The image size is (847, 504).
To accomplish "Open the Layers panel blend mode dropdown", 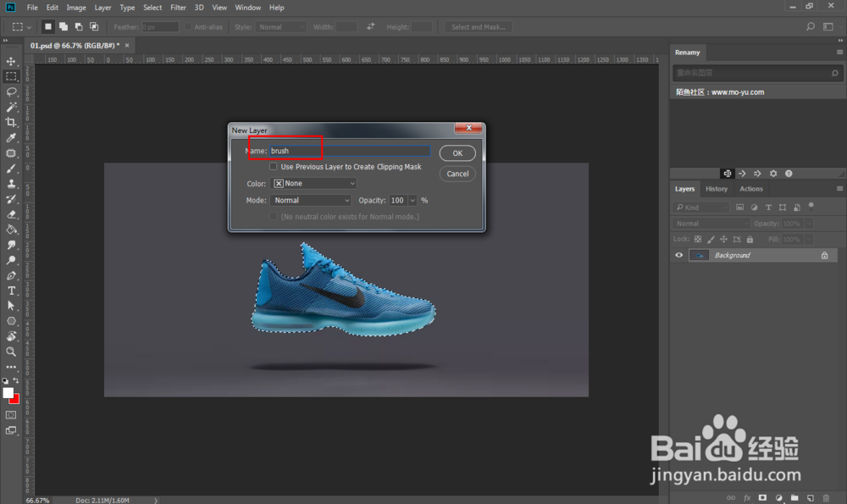I will pyautogui.click(x=711, y=223).
